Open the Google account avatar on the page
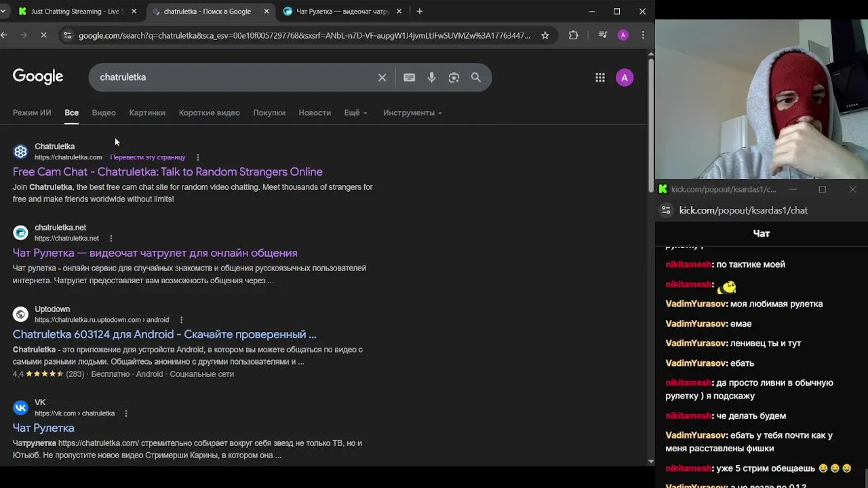 tap(625, 77)
